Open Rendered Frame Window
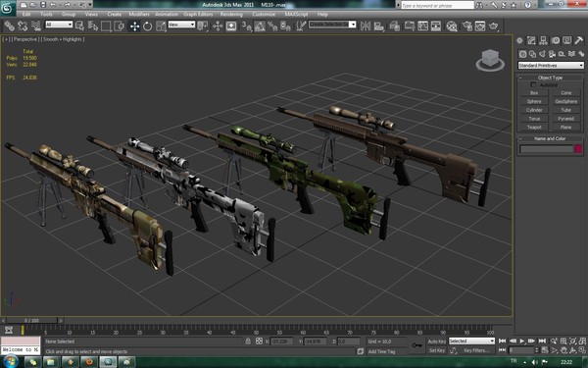Viewport: 588px width, 368px height. coord(480,26)
